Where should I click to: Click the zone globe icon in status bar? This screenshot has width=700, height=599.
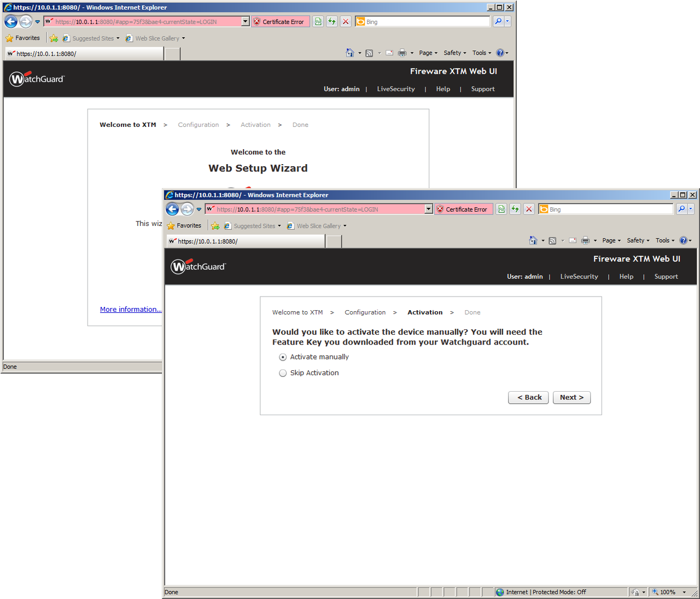click(500, 592)
